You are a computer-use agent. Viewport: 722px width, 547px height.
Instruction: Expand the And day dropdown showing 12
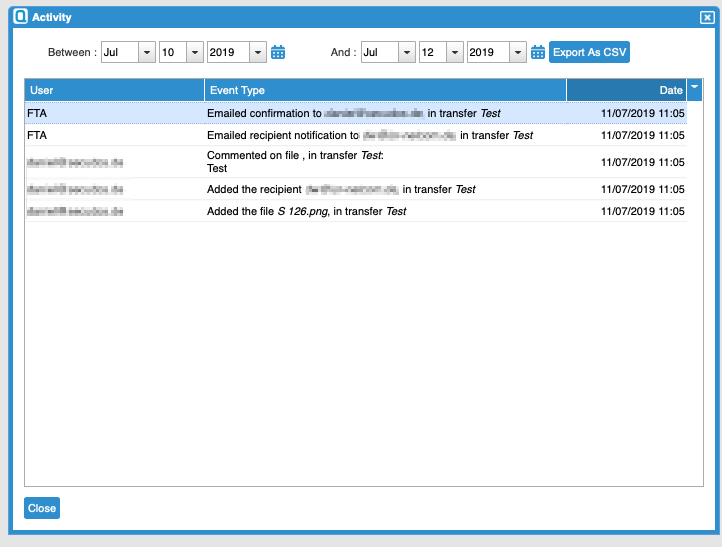click(x=454, y=52)
